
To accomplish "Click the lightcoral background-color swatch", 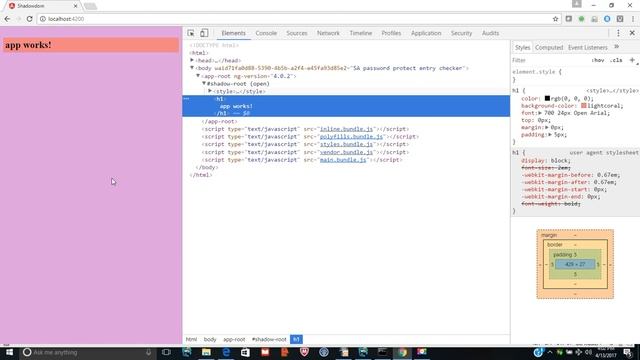I will [x=584, y=106].
